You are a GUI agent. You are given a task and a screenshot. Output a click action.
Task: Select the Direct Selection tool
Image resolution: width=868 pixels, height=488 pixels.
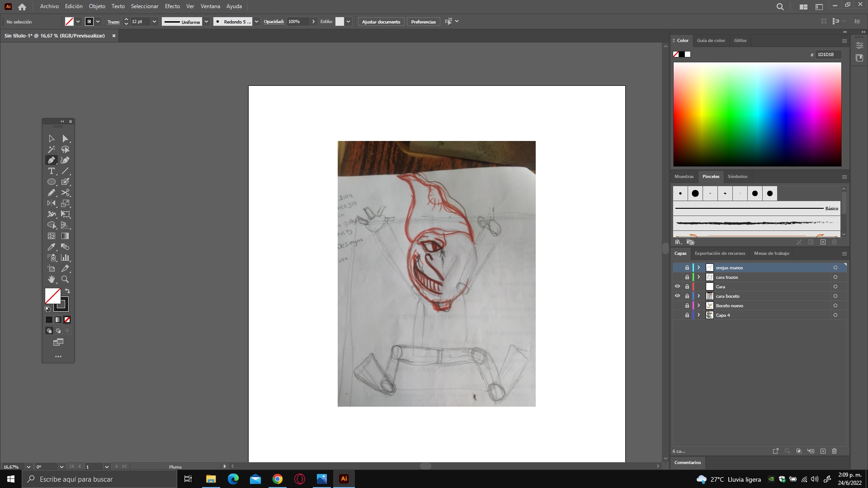[65, 139]
